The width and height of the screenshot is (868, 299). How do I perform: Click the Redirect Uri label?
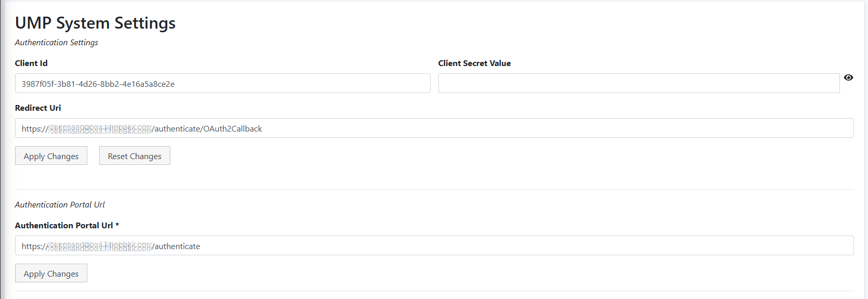click(38, 108)
